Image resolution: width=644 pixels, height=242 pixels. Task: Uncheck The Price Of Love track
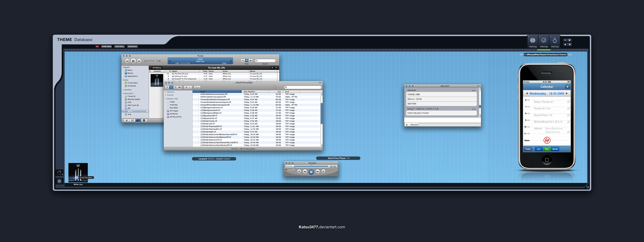[x=173, y=74]
